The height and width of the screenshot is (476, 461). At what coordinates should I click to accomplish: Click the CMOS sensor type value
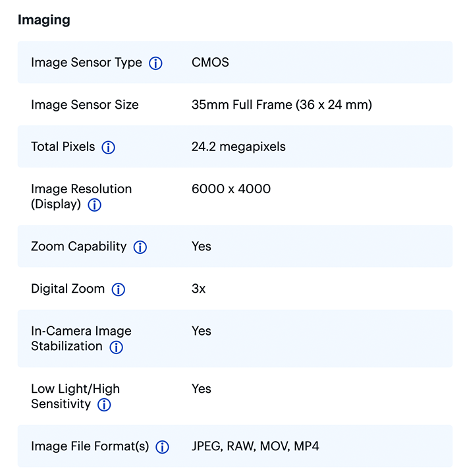[210, 63]
